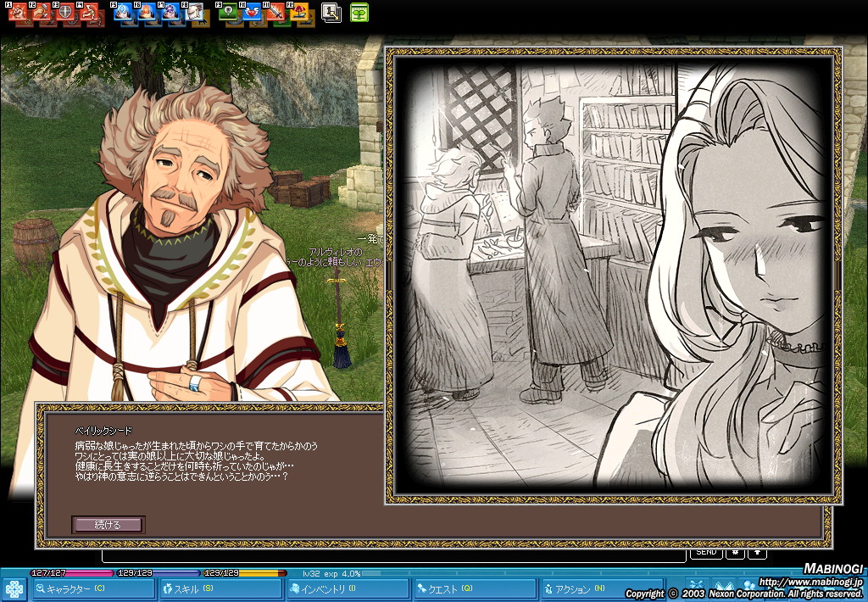Image resolution: width=868 pixels, height=602 pixels.
Task: Open the キャラクター (C) tab
Action: click(x=93, y=588)
